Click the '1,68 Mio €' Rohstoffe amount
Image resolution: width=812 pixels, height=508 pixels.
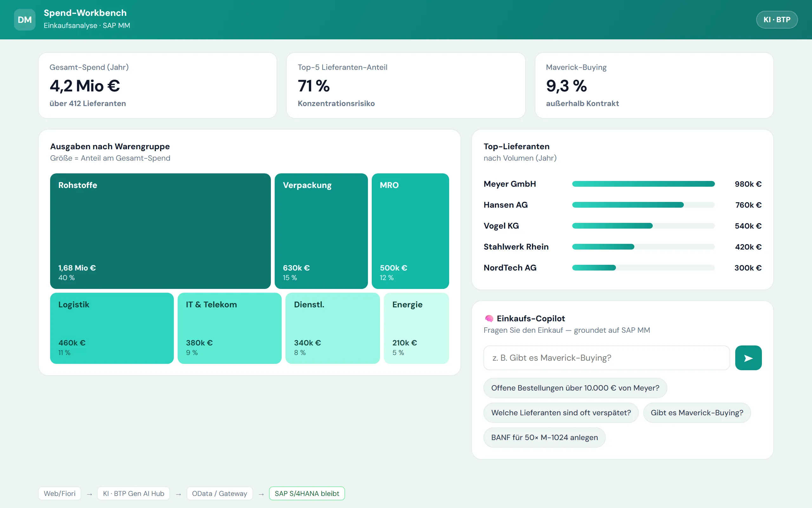[x=77, y=268]
